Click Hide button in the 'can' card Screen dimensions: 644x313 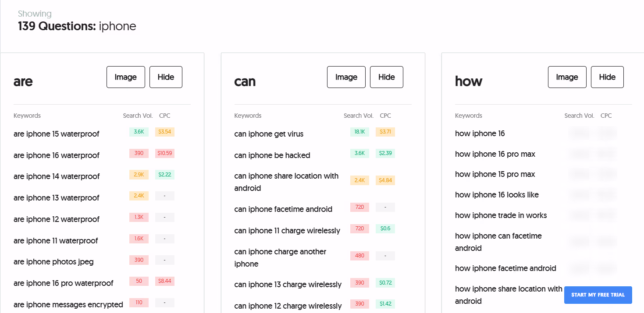click(387, 77)
